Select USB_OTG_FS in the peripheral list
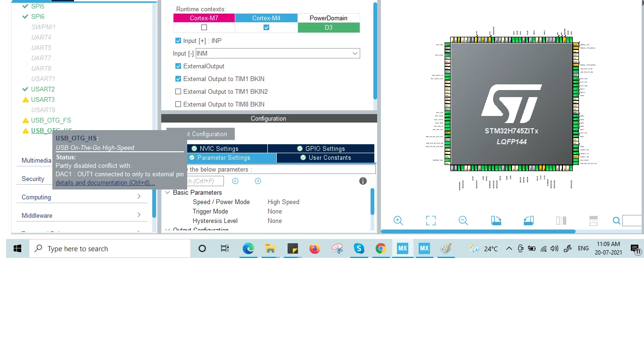The height and width of the screenshot is (362, 644). point(51,120)
